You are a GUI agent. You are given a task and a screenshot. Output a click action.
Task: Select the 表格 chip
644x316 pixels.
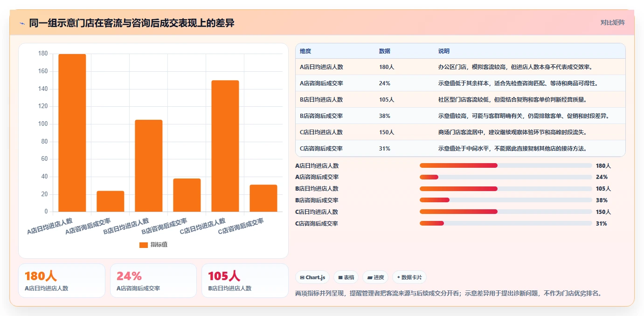tap(346, 277)
